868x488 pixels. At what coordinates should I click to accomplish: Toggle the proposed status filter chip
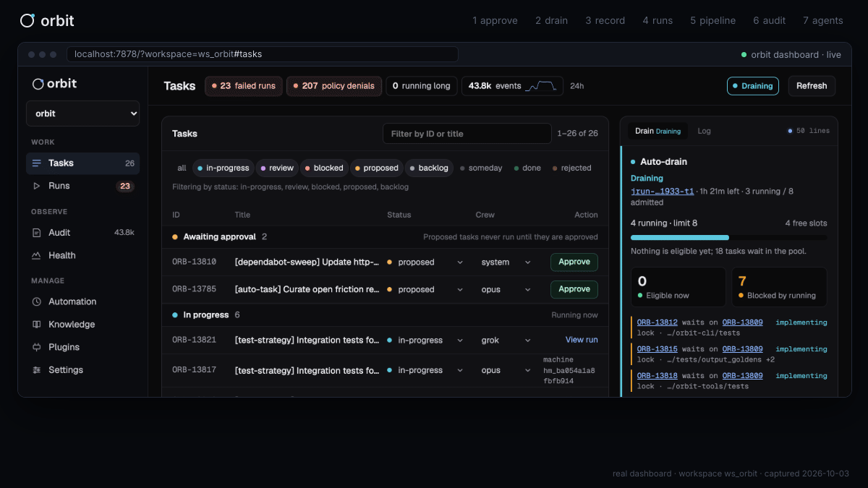pyautogui.click(x=376, y=168)
